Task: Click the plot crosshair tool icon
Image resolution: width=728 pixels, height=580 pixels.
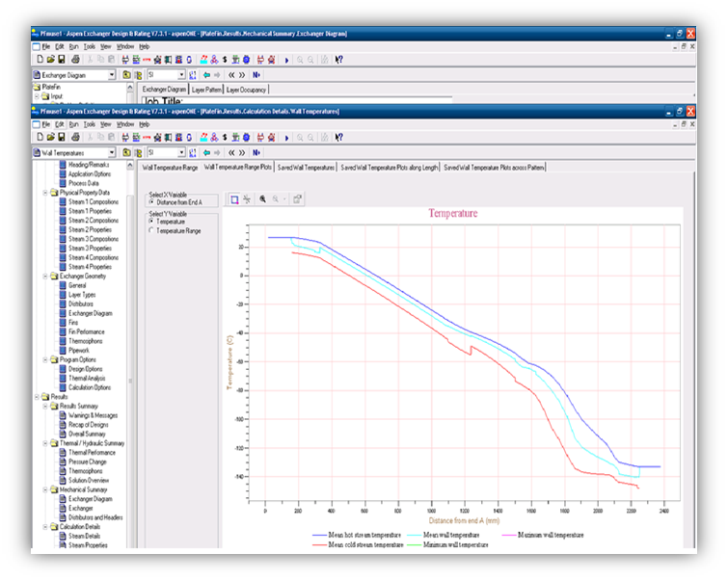Action: coord(248,198)
